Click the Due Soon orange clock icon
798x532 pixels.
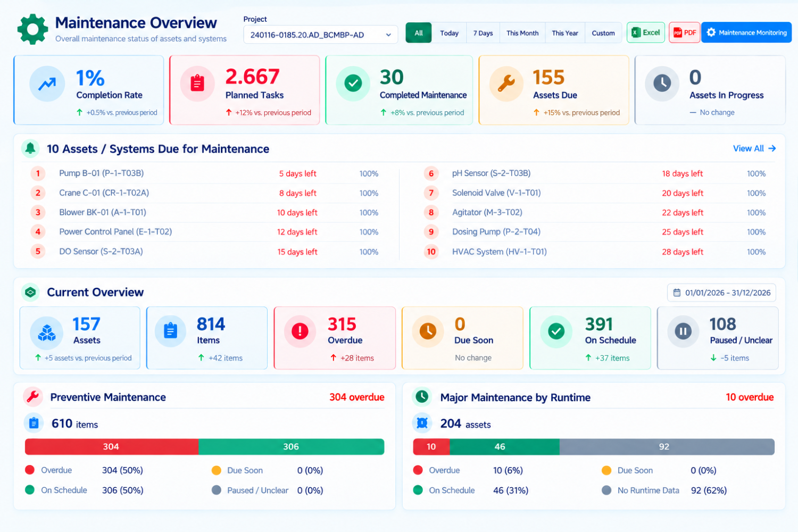click(428, 331)
